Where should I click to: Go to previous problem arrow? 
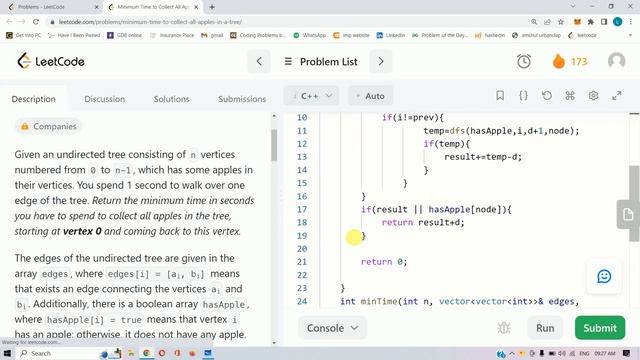coord(259,62)
